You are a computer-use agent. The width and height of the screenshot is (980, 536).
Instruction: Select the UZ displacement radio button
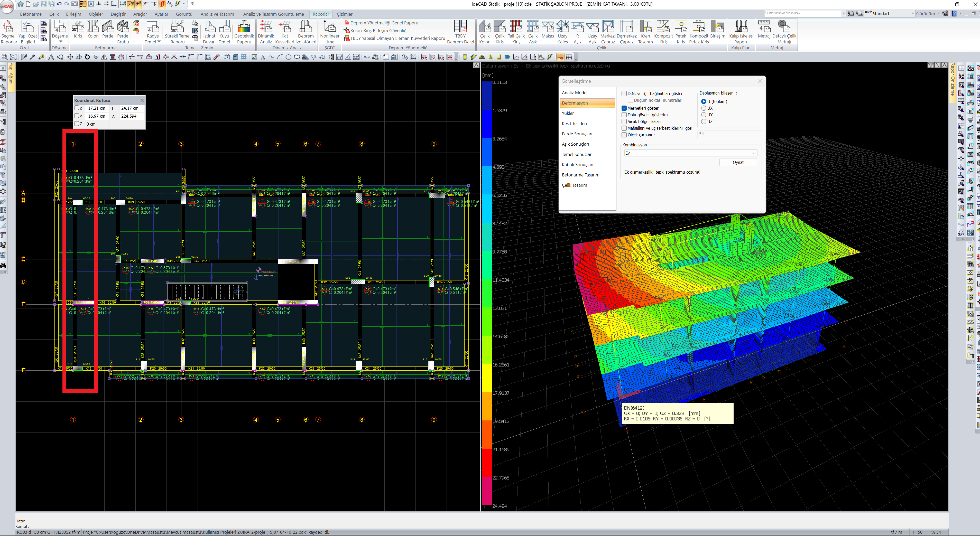click(x=704, y=122)
